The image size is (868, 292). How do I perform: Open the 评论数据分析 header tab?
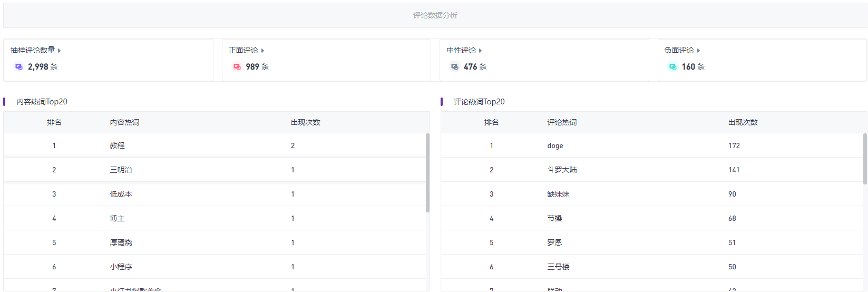pos(435,15)
